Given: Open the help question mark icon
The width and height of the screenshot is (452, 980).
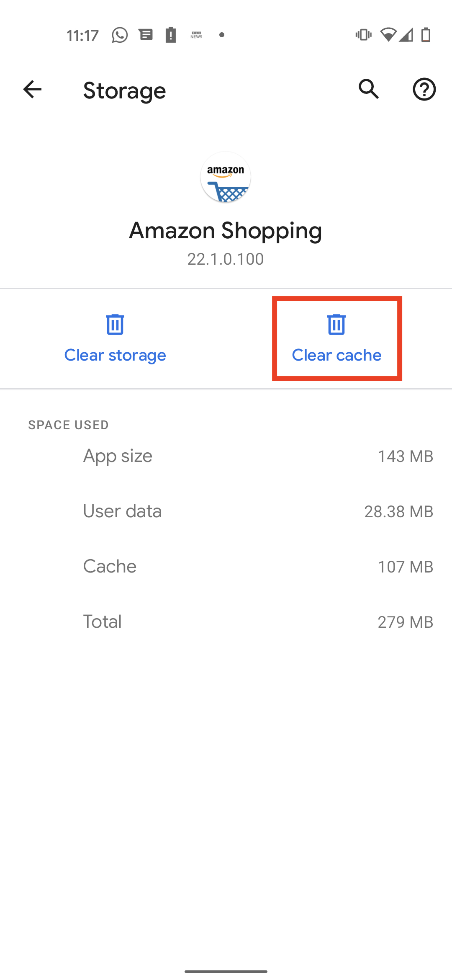Looking at the screenshot, I should pyautogui.click(x=424, y=89).
